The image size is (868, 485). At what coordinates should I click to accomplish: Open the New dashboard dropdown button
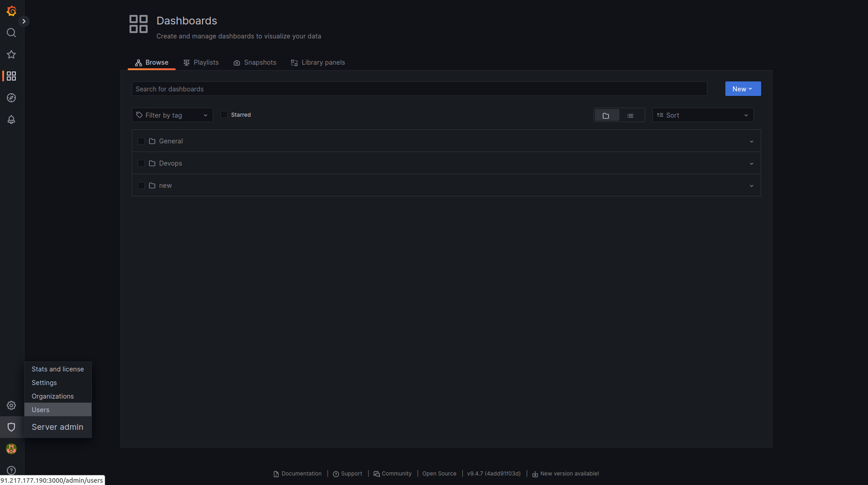pos(743,89)
